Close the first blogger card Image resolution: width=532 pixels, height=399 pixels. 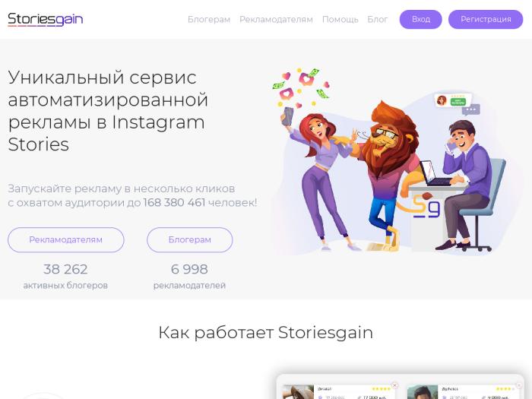tap(395, 385)
